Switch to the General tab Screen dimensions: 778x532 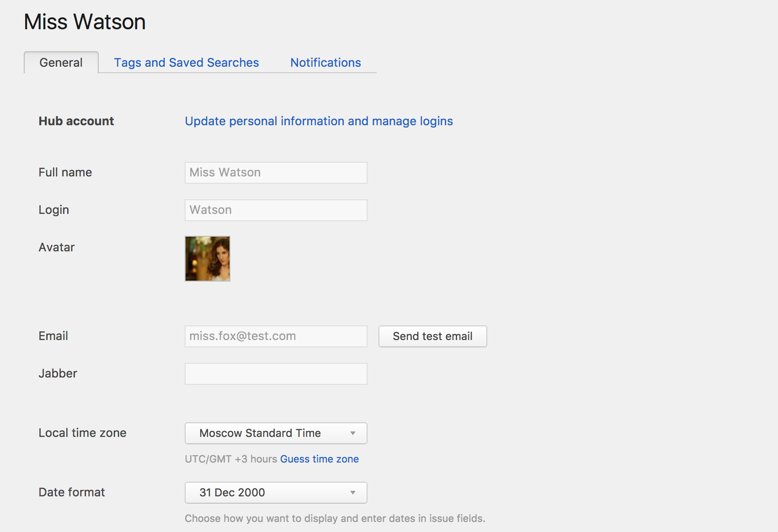tap(61, 63)
